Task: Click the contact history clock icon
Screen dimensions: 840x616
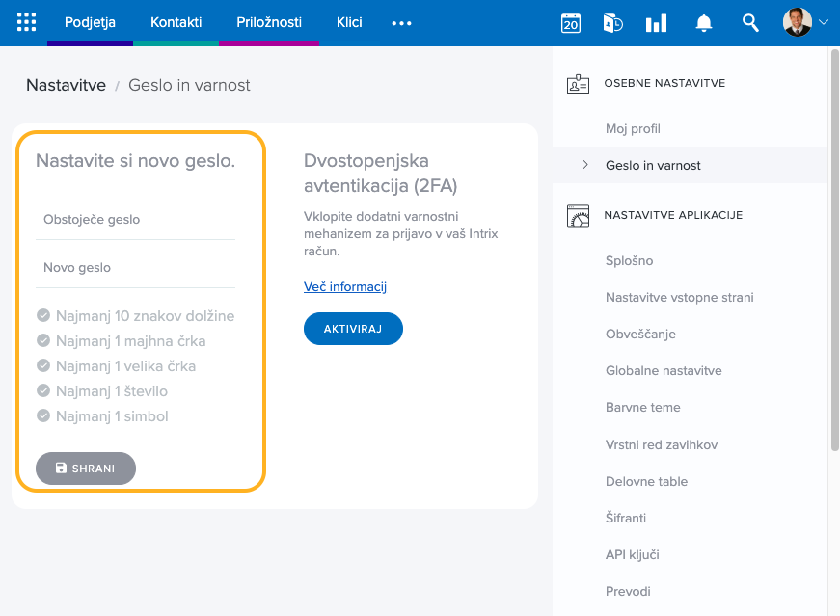Action: pos(612,23)
